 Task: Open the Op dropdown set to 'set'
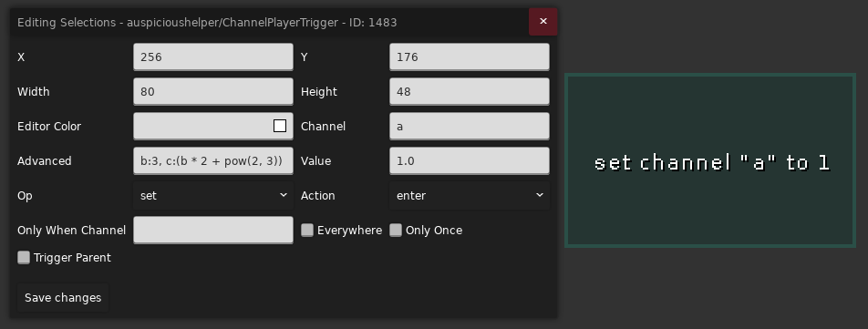tap(213, 196)
